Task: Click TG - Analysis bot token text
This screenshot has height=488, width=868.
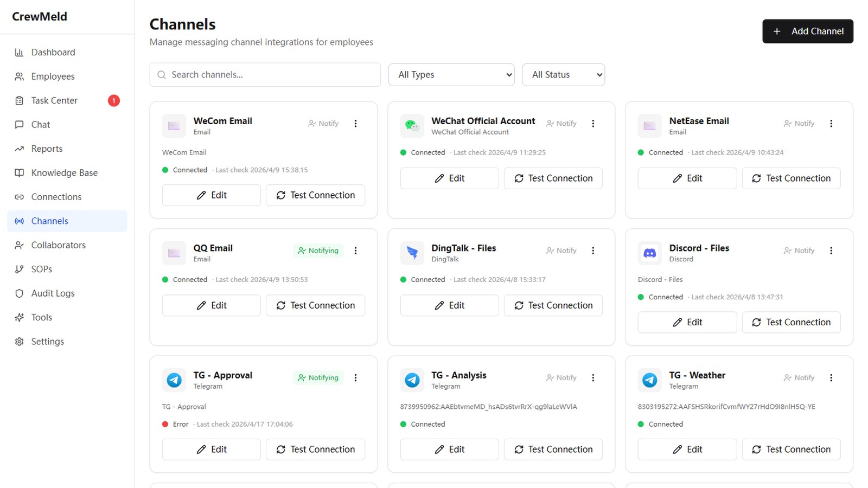Action: pyautogui.click(x=488, y=407)
